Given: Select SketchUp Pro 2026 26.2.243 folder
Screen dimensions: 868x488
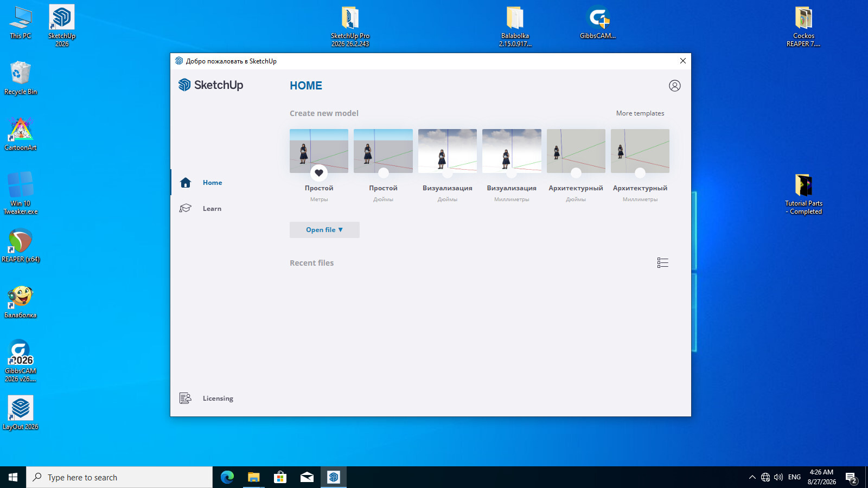Looking at the screenshot, I should click(x=350, y=25).
